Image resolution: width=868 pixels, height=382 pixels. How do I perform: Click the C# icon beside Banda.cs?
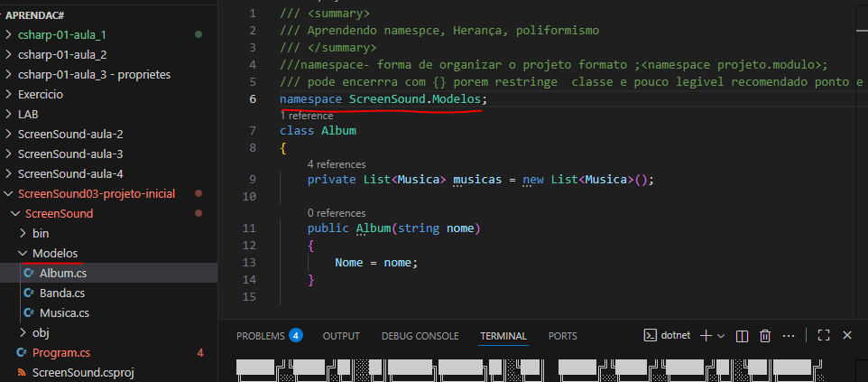point(29,293)
